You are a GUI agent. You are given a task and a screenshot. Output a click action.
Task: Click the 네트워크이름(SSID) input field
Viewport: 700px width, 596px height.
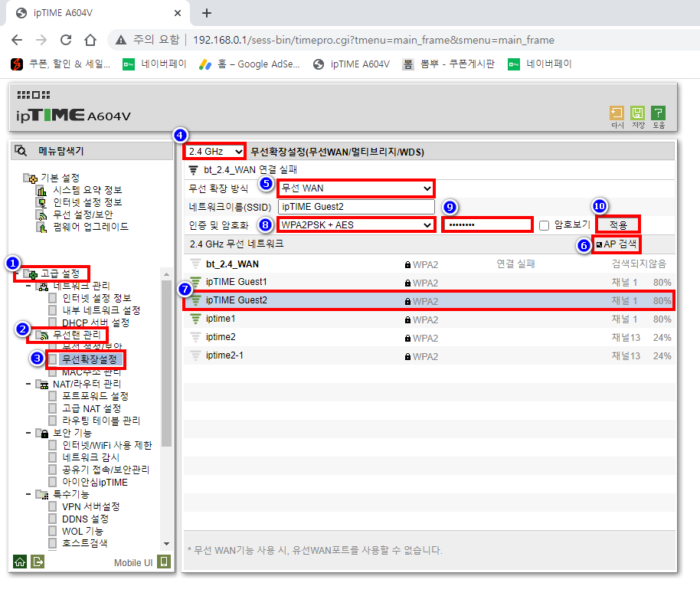356,207
